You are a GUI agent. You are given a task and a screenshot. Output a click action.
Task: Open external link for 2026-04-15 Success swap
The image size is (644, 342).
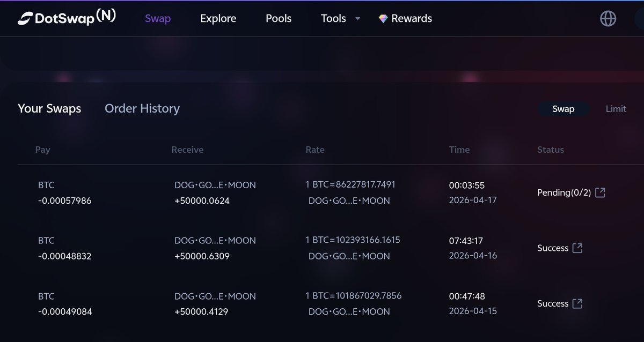click(x=577, y=303)
